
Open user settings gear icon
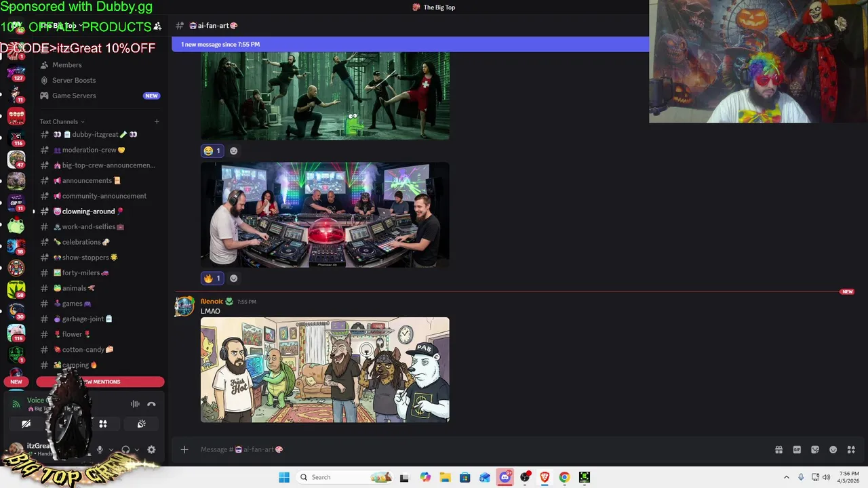[151, 449]
